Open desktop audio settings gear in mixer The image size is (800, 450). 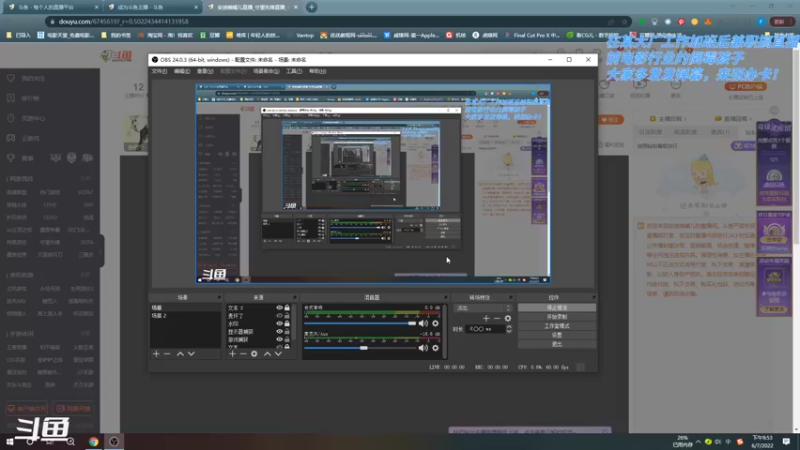pos(435,323)
